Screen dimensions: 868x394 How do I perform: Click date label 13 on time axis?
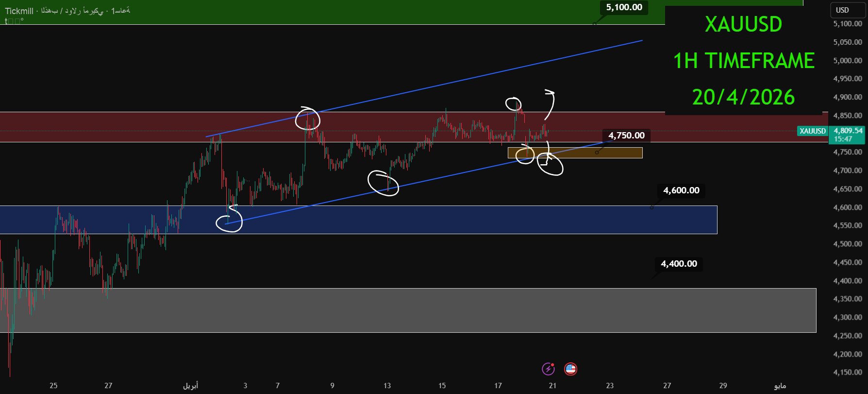[387, 386]
